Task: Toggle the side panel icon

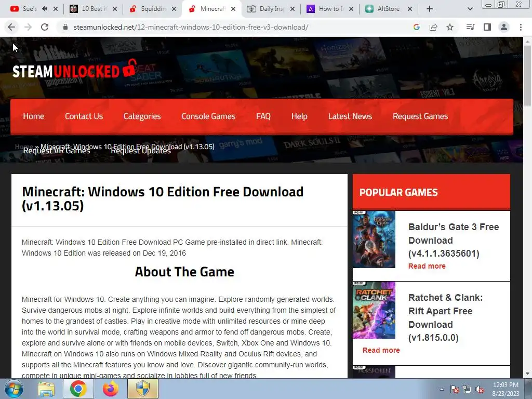Action: coord(487,27)
